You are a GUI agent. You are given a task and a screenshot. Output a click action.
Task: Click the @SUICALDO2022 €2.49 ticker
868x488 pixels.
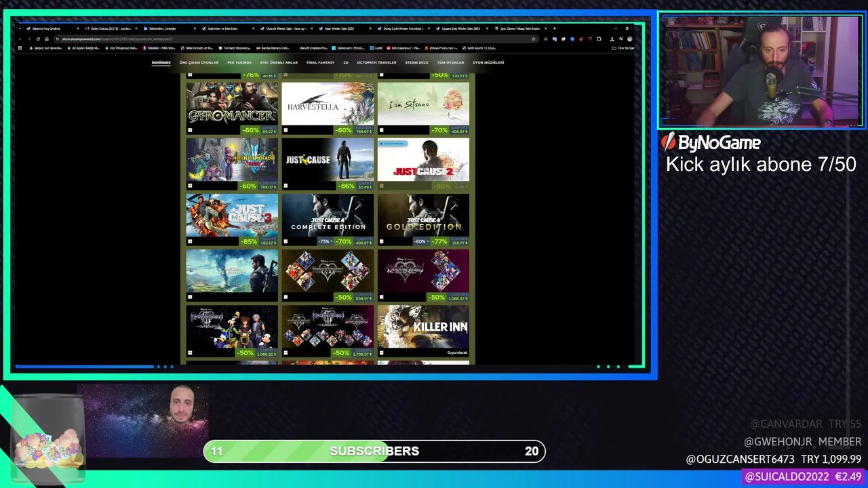coord(803,476)
